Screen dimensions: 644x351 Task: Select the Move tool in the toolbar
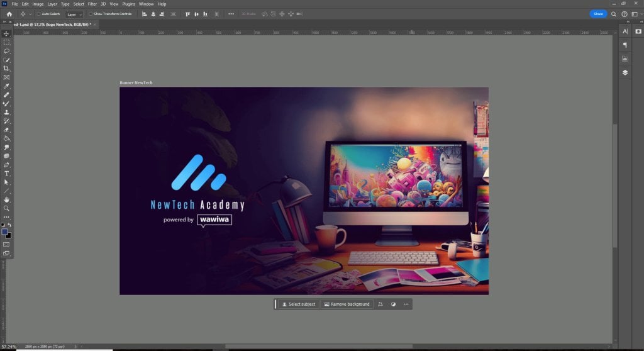6,34
